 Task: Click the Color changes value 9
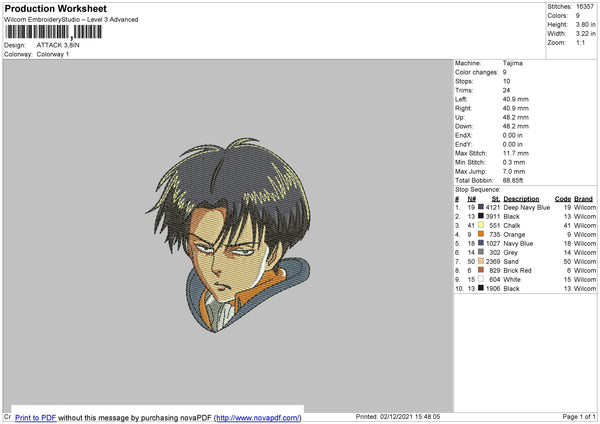[504, 72]
